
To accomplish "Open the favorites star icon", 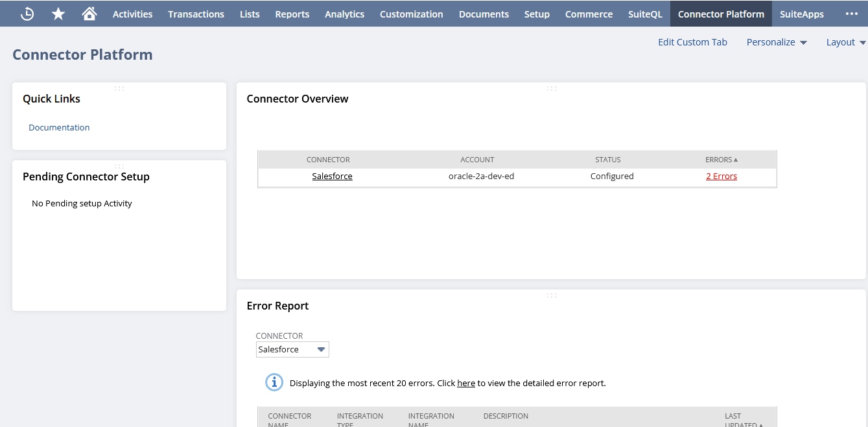I will (58, 13).
